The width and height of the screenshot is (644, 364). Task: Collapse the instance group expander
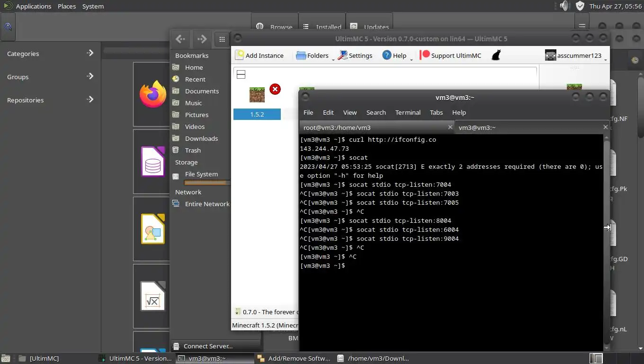click(x=241, y=74)
